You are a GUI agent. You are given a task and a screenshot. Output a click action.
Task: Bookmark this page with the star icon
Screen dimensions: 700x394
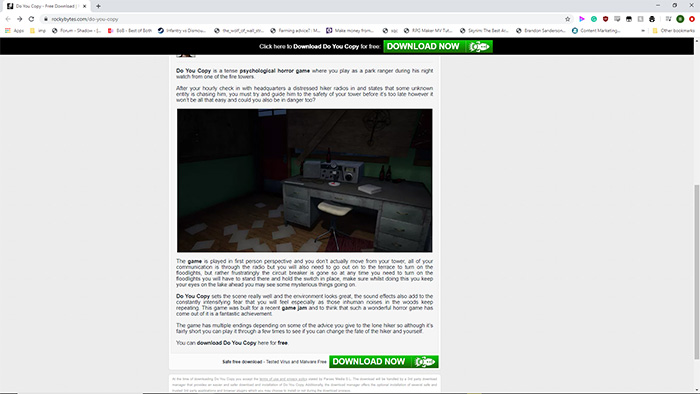(x=567, y=19)
